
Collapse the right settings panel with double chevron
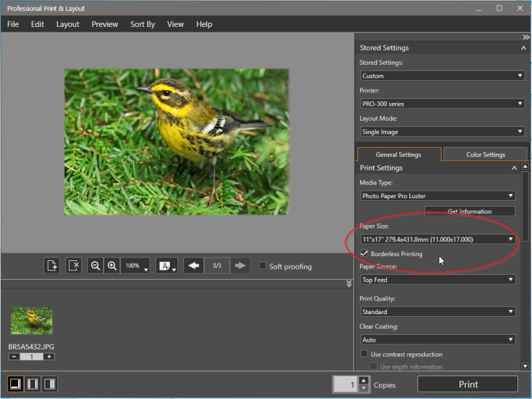[526, 37]
